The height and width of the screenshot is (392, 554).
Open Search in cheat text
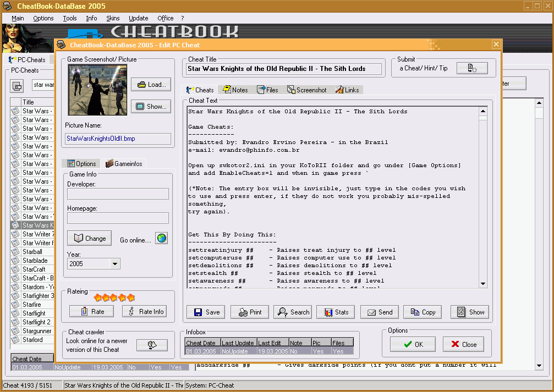pos(293,312)
